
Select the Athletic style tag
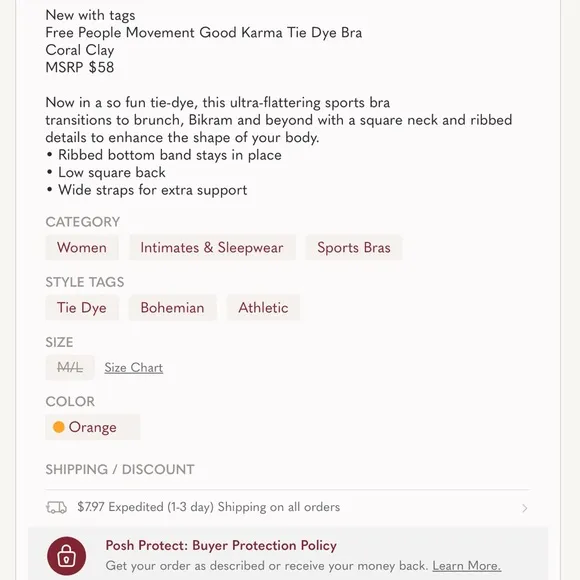(263, 307)
